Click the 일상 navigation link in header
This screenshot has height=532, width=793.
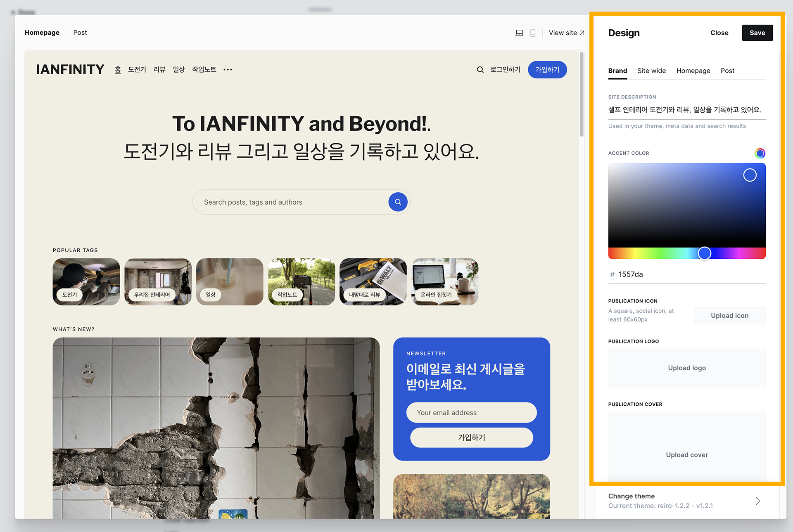(x=179, y=70)
